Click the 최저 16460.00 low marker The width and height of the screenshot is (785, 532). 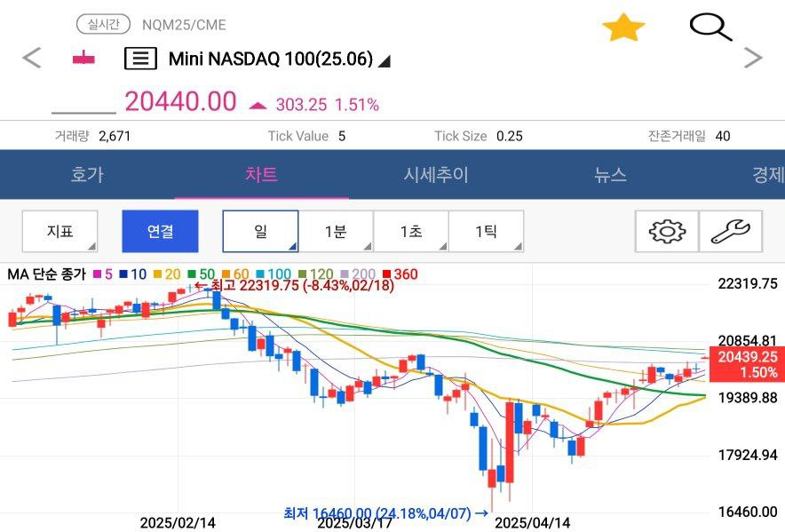386,513
